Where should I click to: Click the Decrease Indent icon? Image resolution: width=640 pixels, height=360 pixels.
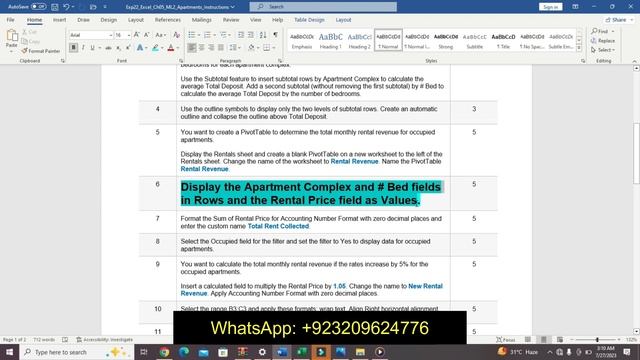241,35
